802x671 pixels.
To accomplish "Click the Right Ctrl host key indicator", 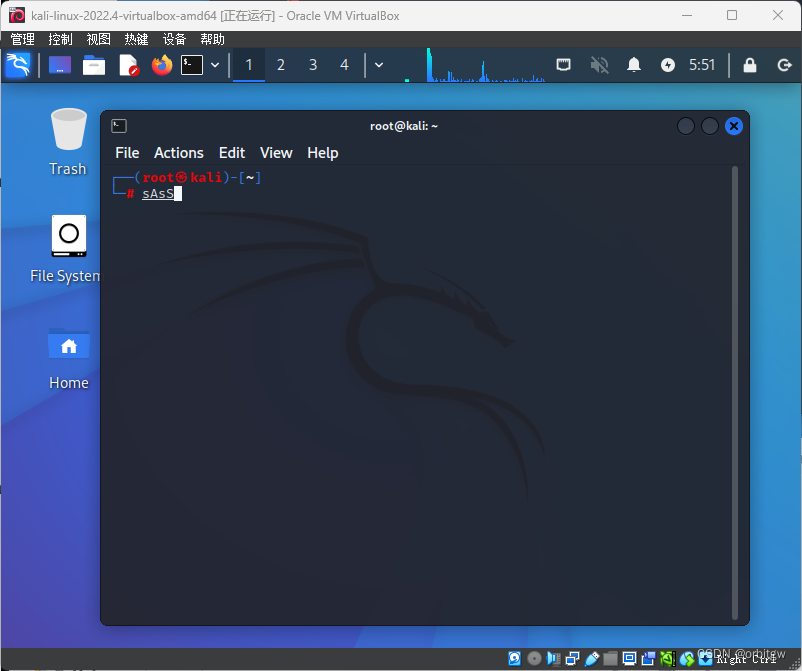I will [746, 659].
